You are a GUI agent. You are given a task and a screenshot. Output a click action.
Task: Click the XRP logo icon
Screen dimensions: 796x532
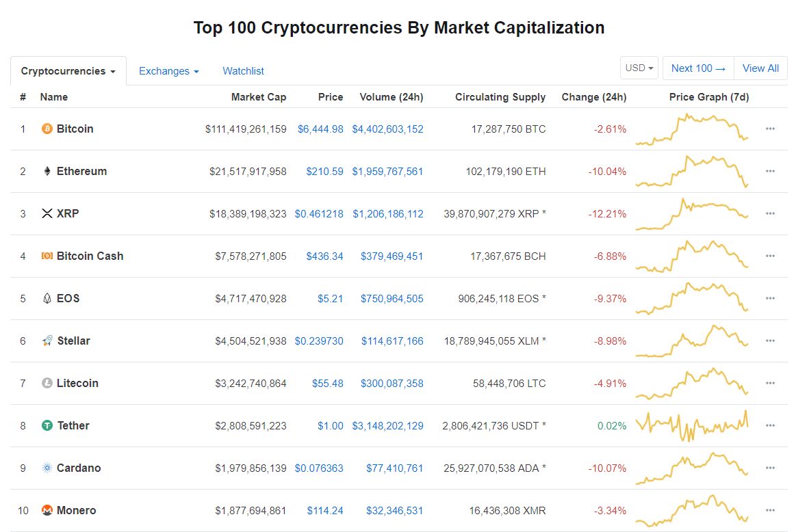click(47, 213)
